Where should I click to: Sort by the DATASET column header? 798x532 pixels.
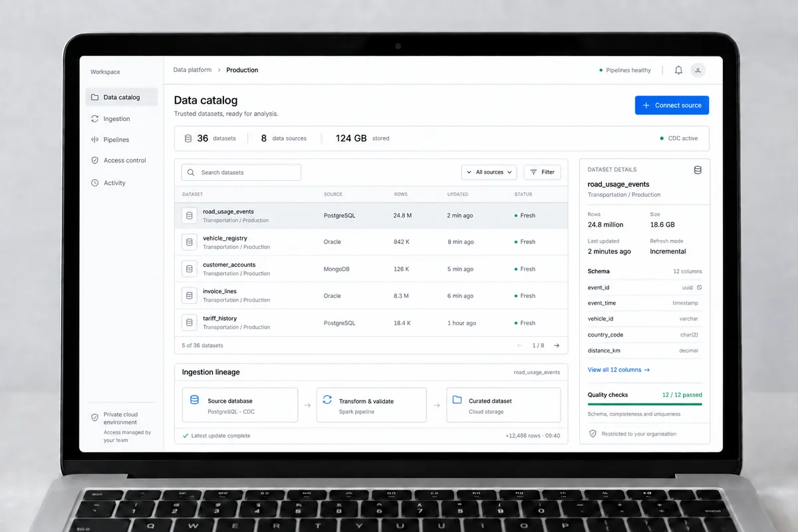pyautogui.click(x=193, y=194)
